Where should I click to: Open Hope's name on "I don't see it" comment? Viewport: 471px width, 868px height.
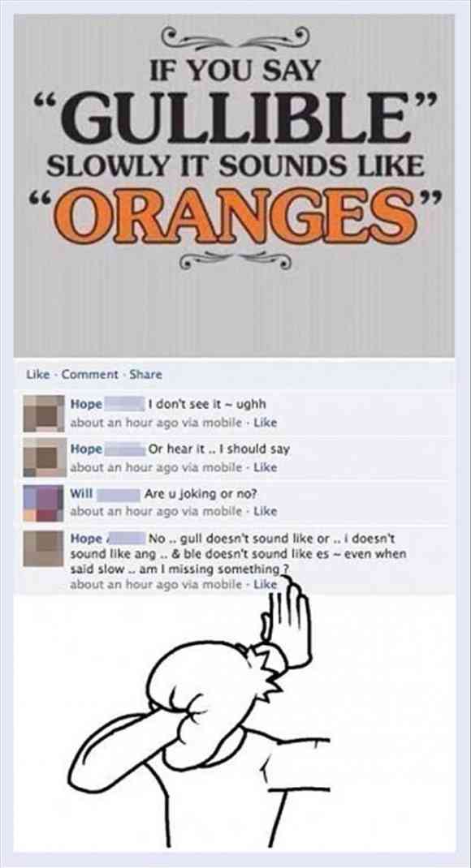pos(86,404)
